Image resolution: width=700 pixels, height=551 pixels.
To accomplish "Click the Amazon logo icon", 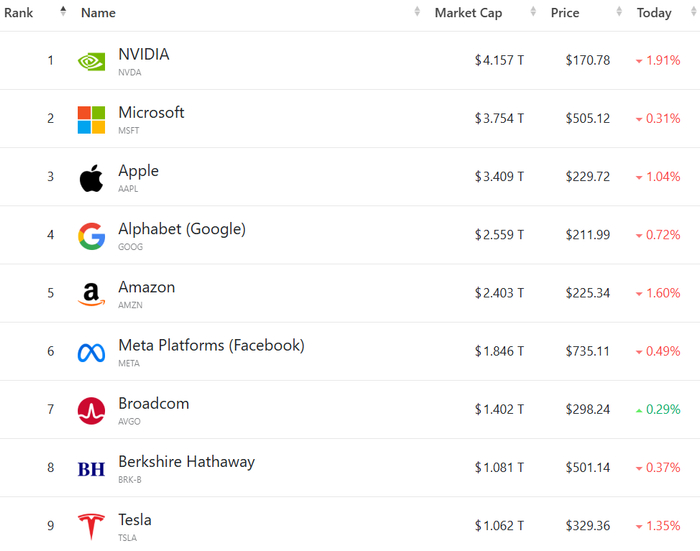I will tap(91, 294).
